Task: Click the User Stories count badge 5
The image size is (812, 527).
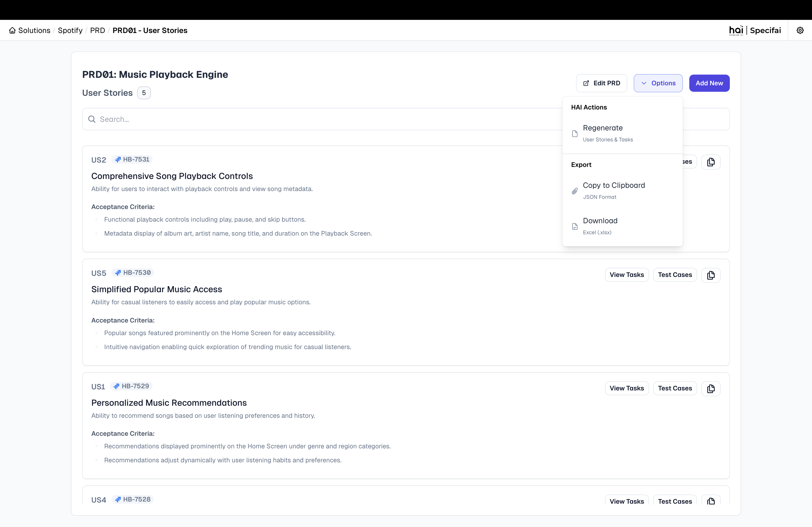Action: pos(144,93)
